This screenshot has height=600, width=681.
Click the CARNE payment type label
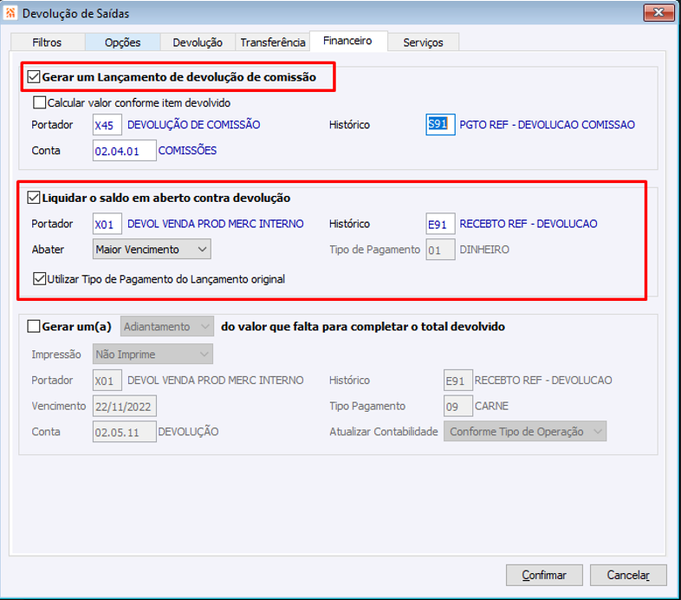click(x=491, y=406)
